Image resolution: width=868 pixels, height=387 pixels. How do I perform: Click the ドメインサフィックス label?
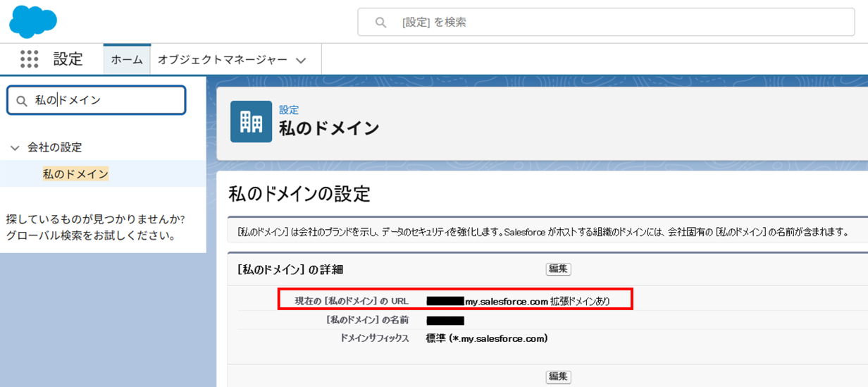point(375,338)
